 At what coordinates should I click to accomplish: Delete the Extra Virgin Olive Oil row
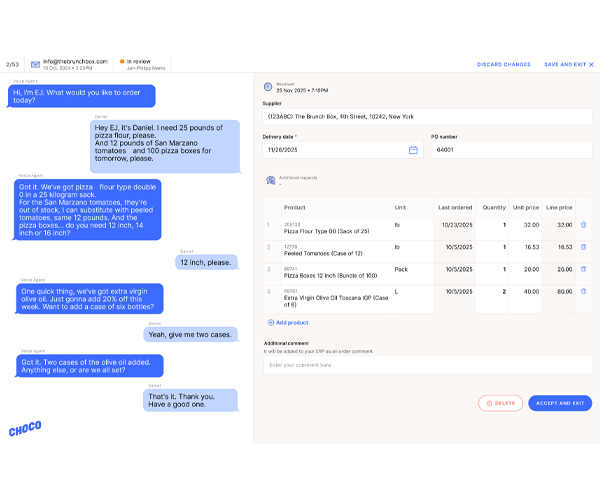tap(584, 292)
